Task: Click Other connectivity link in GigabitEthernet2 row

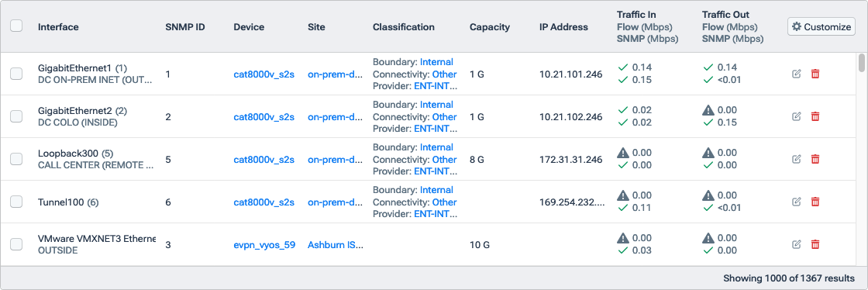Action: click(x=445, y=117)
